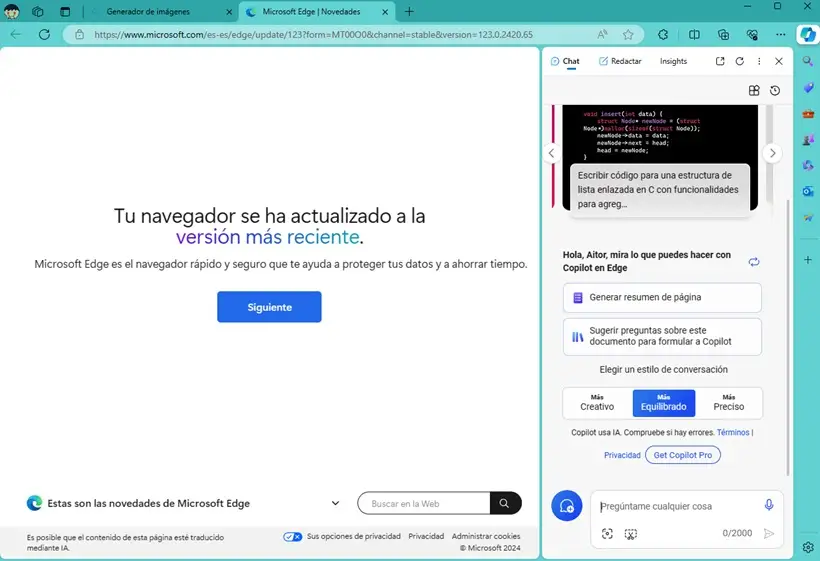The height and width of the screenshot is (561, 820).
Task: Reload the page with refresh icon
Action: pyautogui.click(x=44, y=35)
